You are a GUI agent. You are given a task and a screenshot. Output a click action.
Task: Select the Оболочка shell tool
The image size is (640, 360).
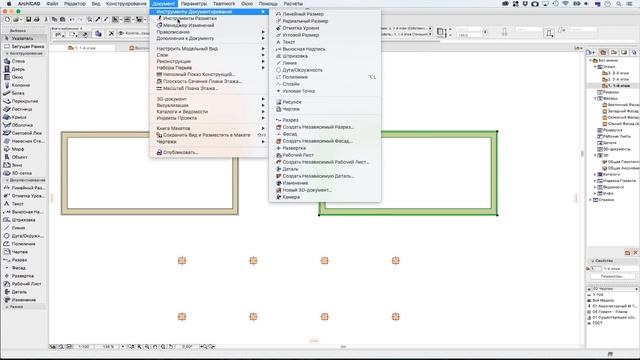click(x=24, y=125)
